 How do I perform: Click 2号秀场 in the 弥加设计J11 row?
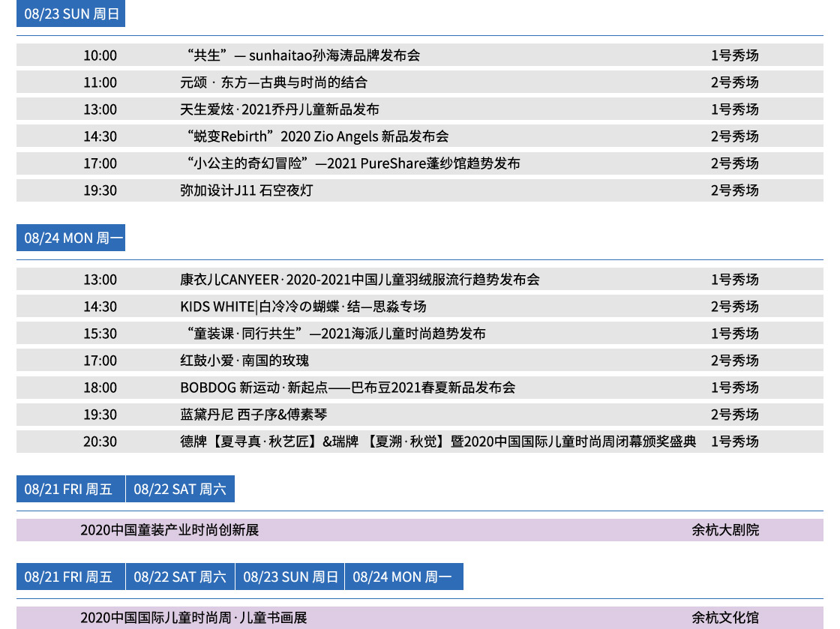(x=735, y=190)
